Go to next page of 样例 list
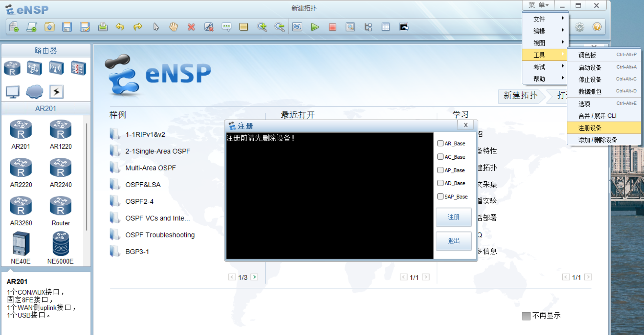This screenshot has height=335, width=644. 254,277
